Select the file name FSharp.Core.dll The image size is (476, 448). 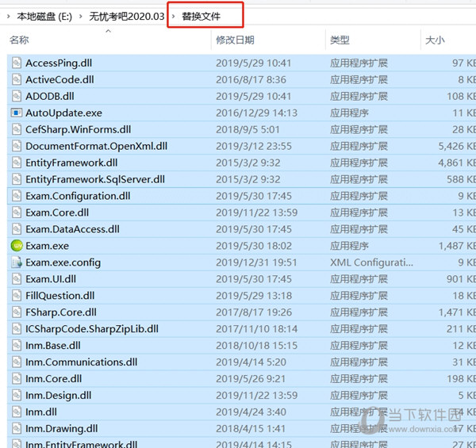61,312
